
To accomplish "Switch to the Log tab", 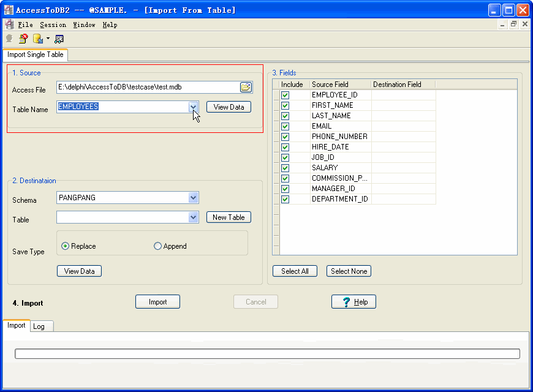I will pos(41,326).
